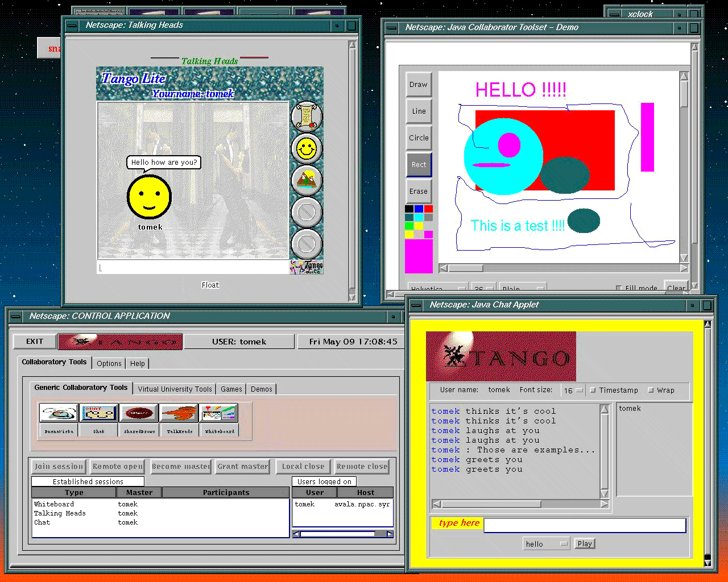
Task: Click Play button in Chat Applet
Action: click(585, 544)
